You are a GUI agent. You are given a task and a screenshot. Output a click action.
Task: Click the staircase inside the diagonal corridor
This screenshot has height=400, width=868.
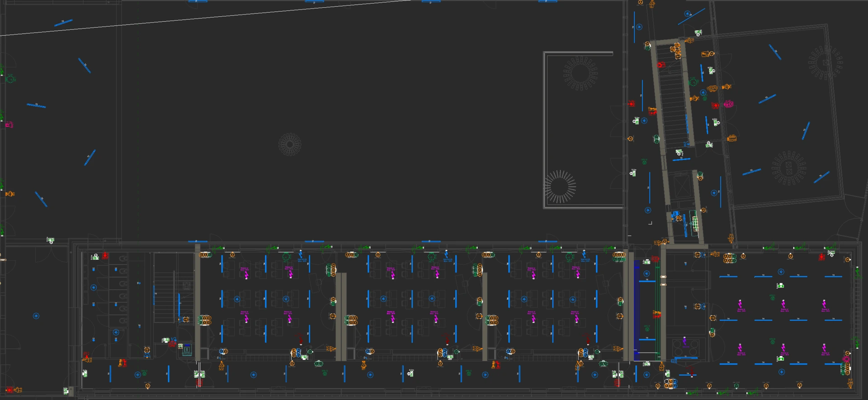tap(673, 95)
